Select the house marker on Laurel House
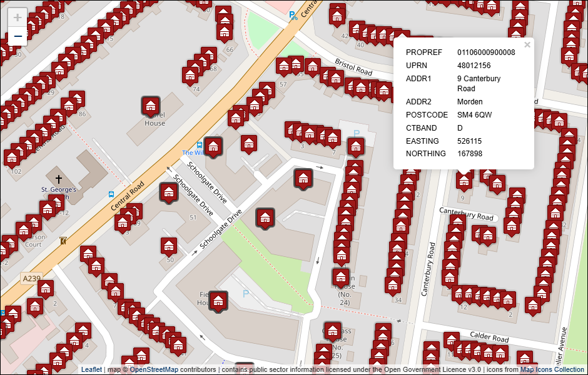This screenshot has height=375, width=588. coord(151,105)
